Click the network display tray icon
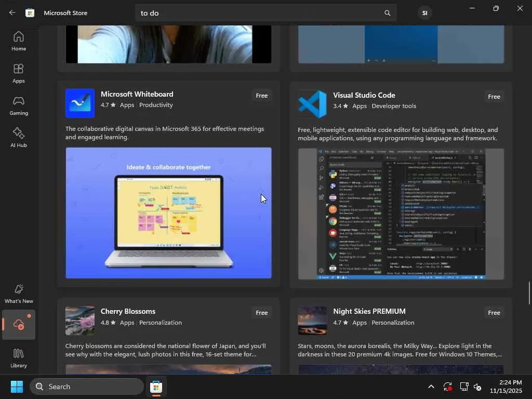 click(x=464, y=387)
